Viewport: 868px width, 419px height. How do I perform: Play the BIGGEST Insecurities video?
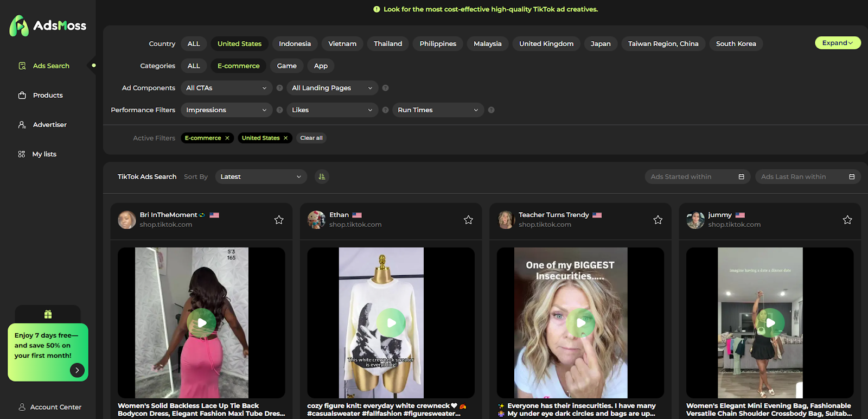580,323
